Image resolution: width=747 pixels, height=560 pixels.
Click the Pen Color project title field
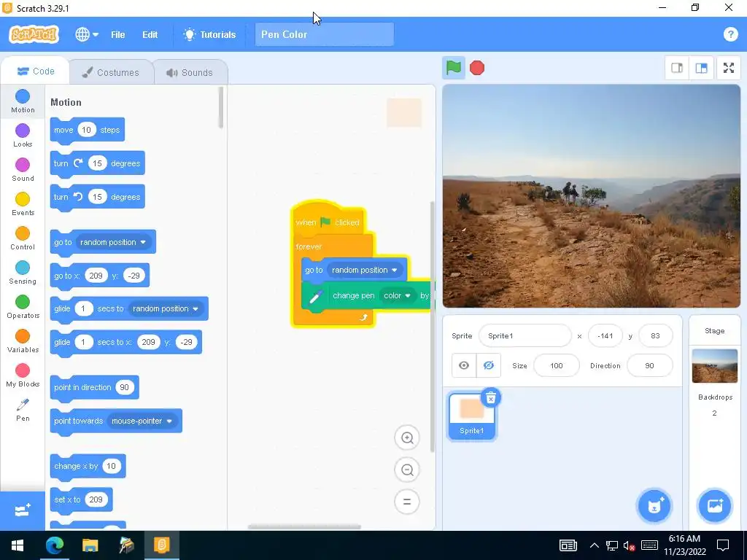(x=325, y=34)
